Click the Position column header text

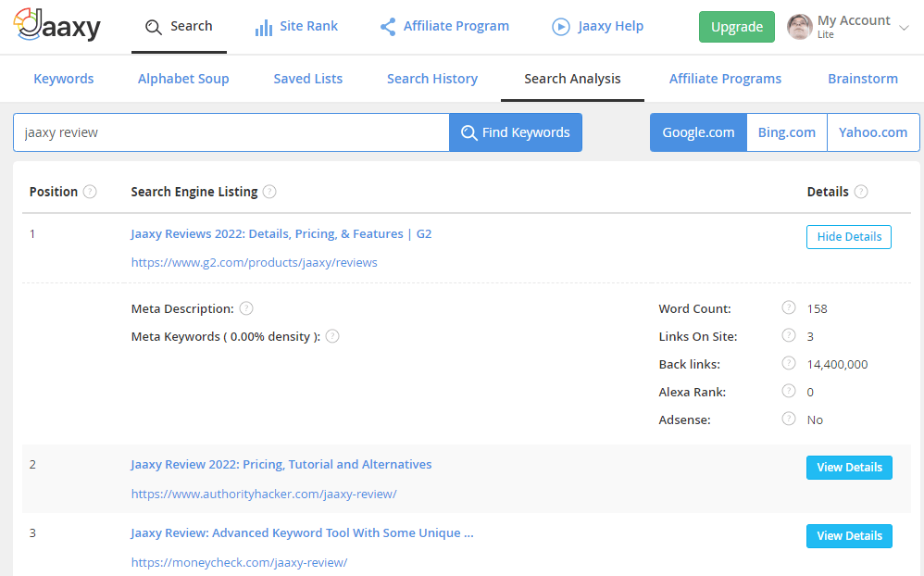(54, 192)
